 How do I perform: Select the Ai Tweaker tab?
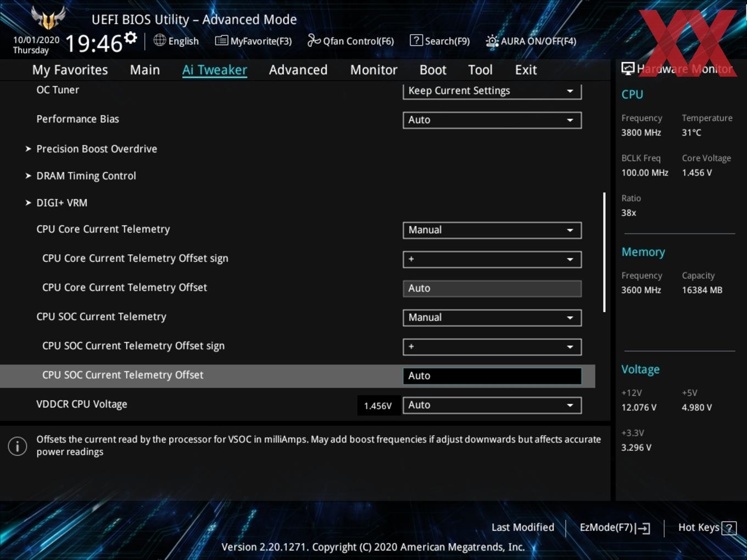[x=215, y=70]
